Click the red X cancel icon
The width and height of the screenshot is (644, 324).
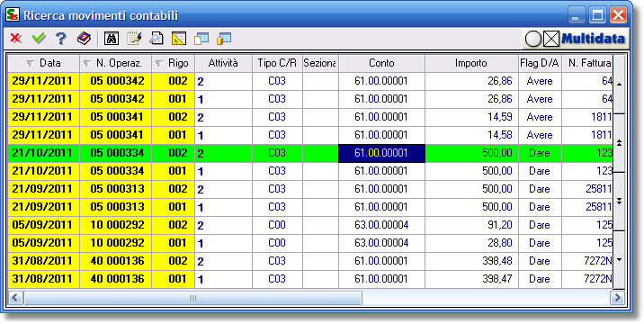[x=16, y=39]
